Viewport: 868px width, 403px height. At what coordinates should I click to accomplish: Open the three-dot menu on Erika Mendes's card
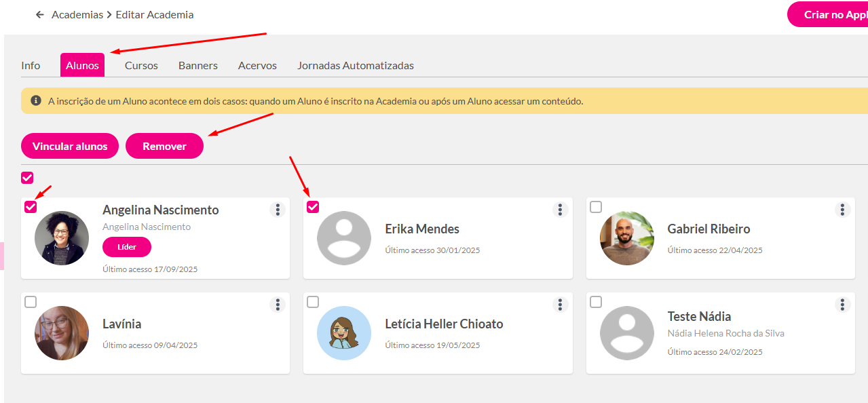(560, 210)
